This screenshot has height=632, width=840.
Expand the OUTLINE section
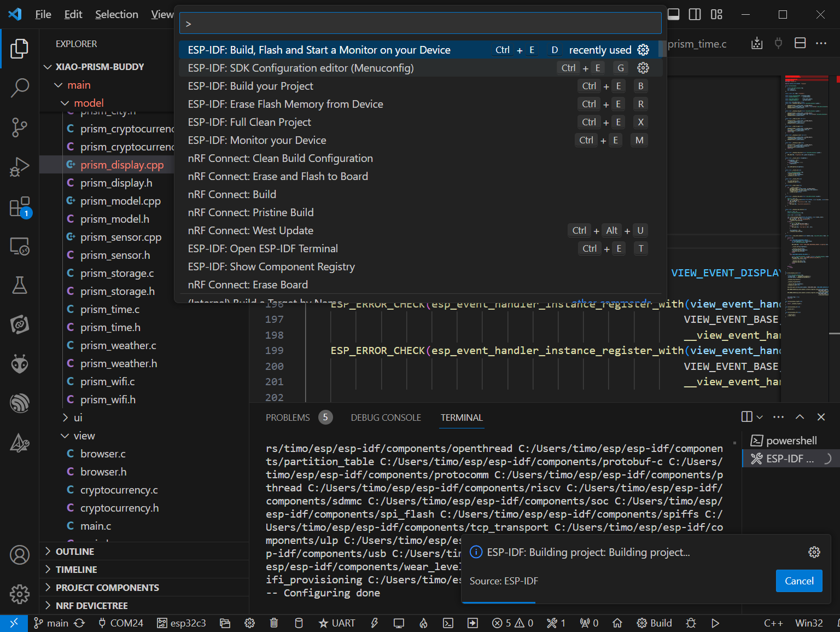click(74, 552)
